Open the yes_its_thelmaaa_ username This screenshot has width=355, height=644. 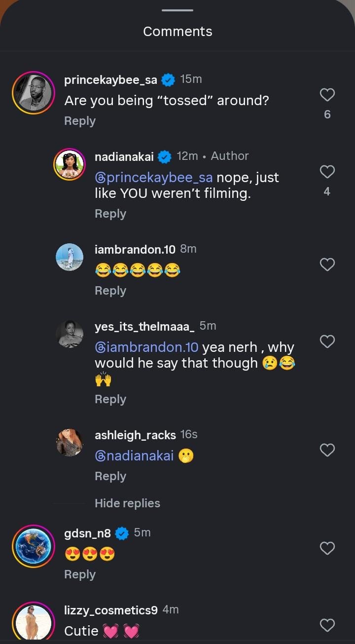[x=144, y=326]
